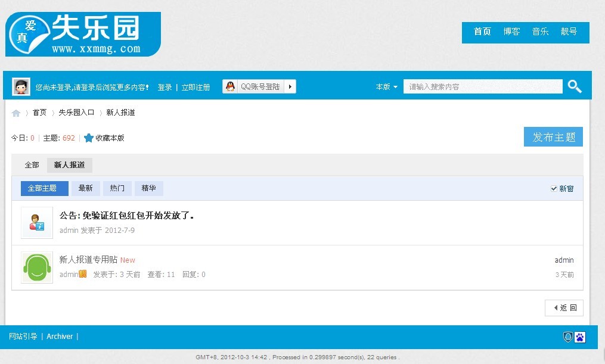Click the 返回 button
This screenshot has height=364, width=605.
564,308
